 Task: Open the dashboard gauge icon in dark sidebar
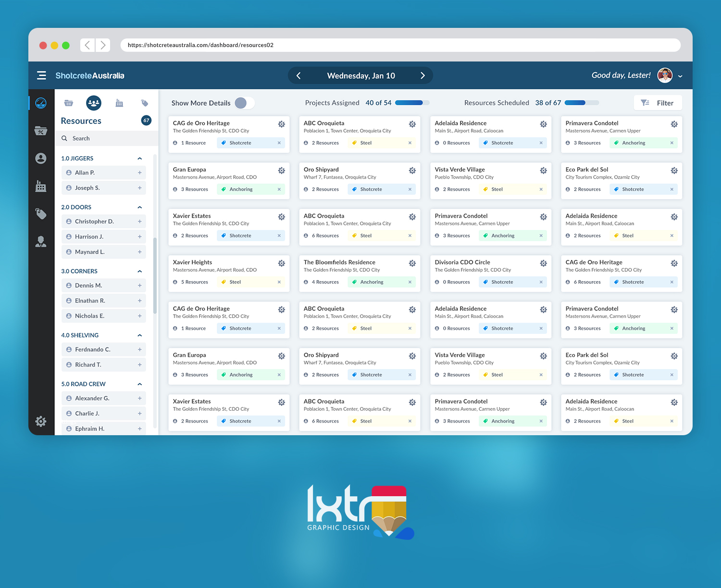point(41,103)
